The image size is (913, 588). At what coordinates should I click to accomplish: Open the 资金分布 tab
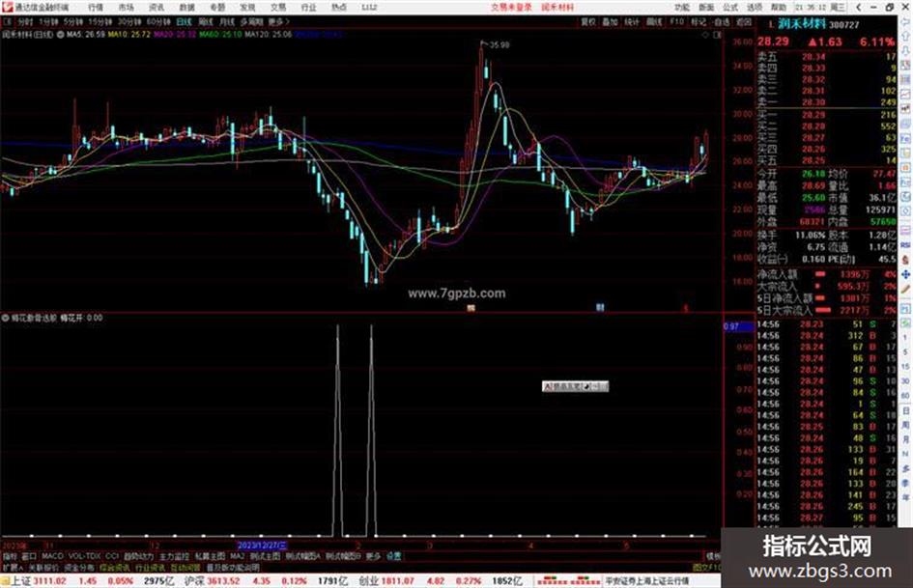pyautogui.click(x=78, y=568)
